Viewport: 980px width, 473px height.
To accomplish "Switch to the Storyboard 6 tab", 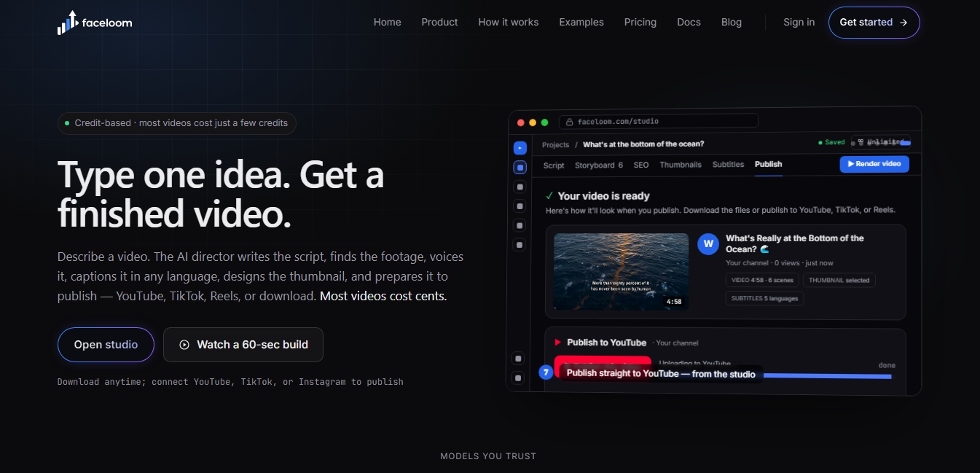I will tap(599, 165).
